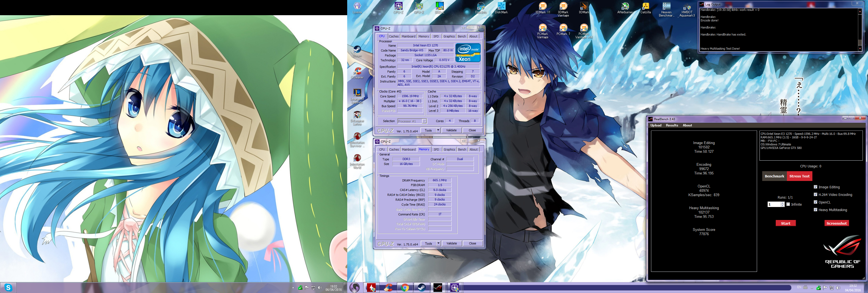Open the PCMark Vantage x64 desktop shortcut
This screenshot has width=868, height=293.
tap(584, 31)
